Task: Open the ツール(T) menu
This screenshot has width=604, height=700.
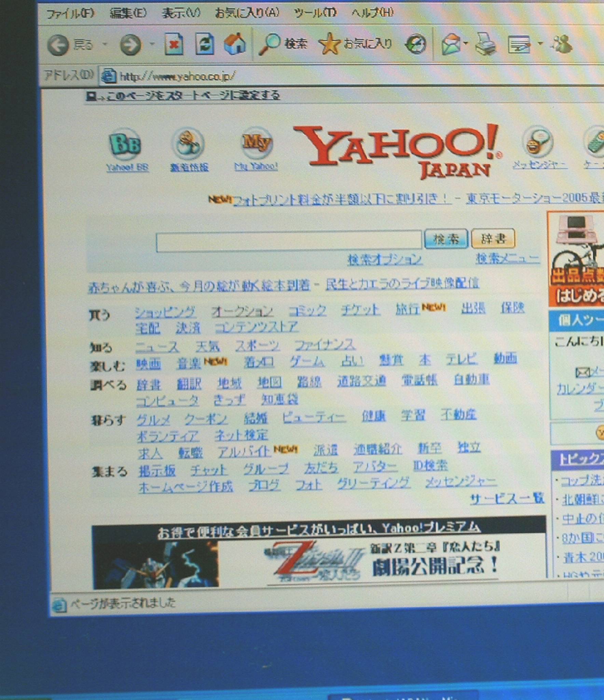Action: 315,13
